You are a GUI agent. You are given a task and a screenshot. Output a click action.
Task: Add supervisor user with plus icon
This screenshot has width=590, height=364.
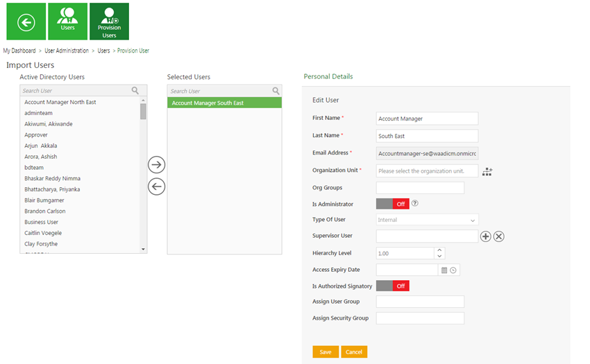click(486, 236)
